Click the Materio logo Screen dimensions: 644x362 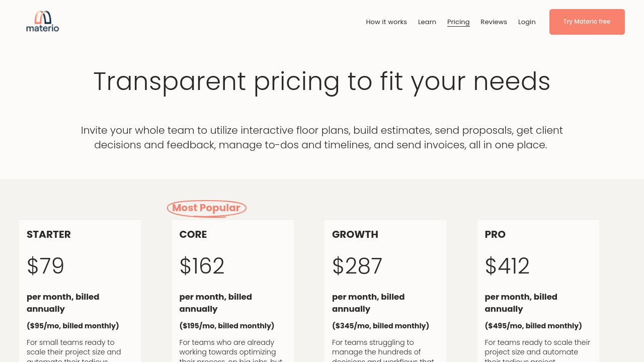tap(43, 22)
